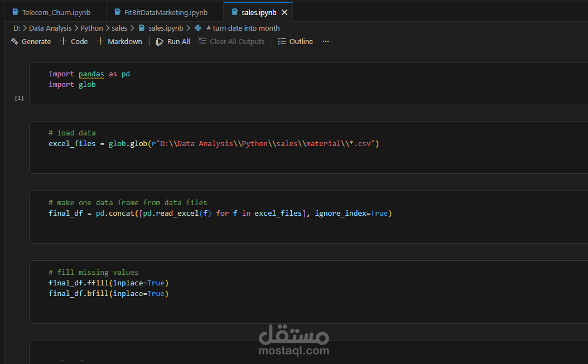Run All notebook cells
The width and height of the screenshot is (588, 364).
click(179, 42)
